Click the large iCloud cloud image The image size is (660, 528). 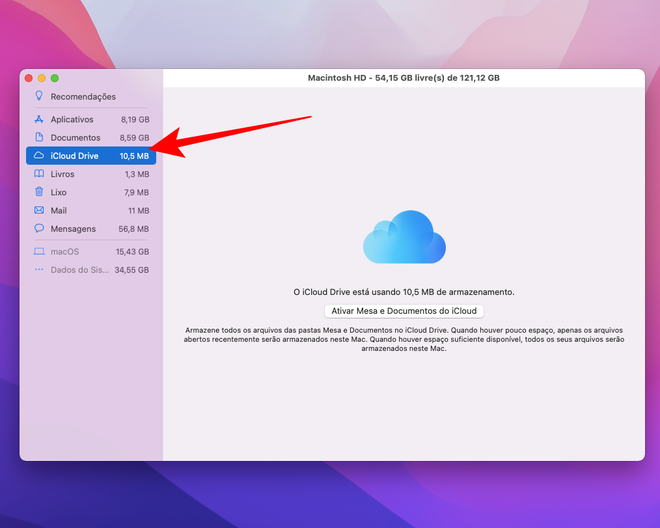(x=404, y=237)
